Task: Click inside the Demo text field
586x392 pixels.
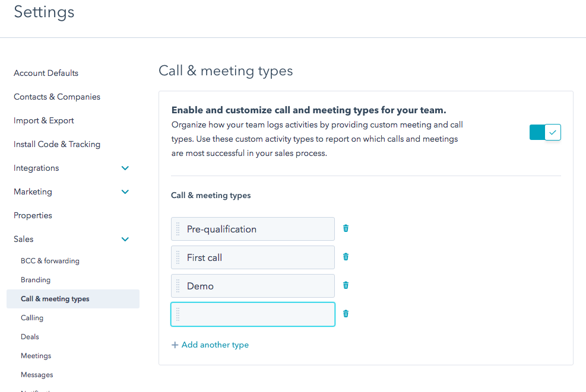Action: coord(252,285)
